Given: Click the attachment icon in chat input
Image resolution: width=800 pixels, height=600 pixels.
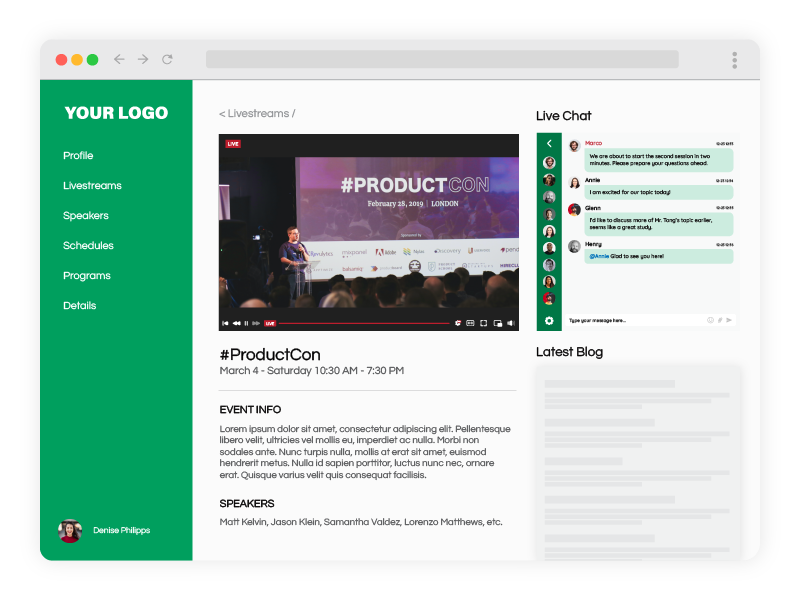Looking at the screenshot, I should coord(720,320).
